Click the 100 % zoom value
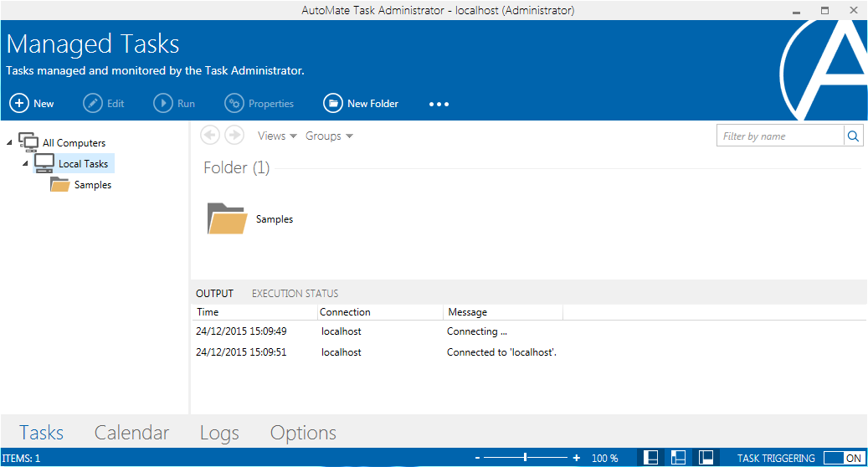This screenshot has height=467, width=868. [604, 458]
